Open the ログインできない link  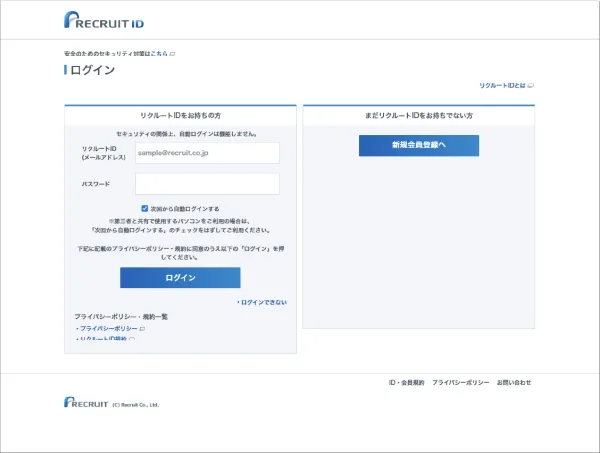coord(263,301)
